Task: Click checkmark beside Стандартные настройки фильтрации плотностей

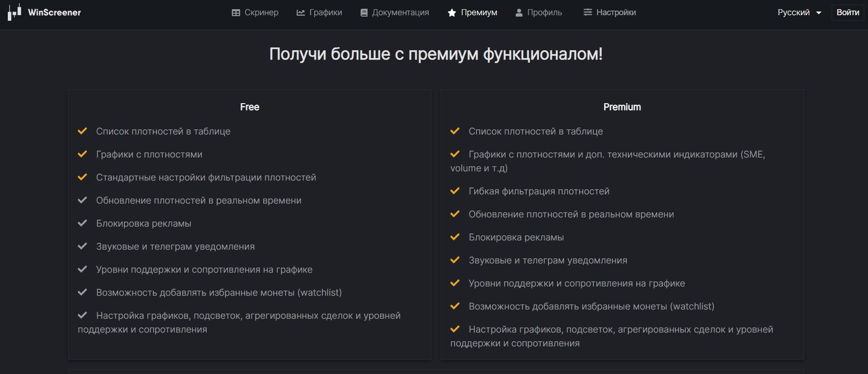Action: 82,177
